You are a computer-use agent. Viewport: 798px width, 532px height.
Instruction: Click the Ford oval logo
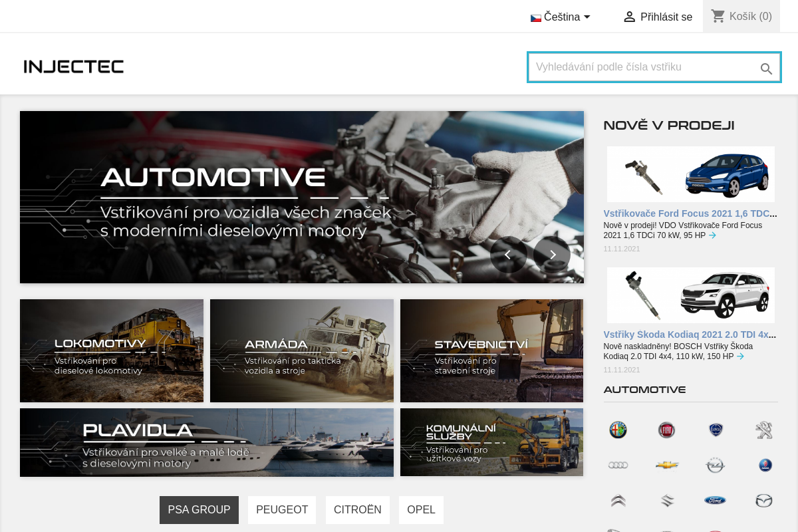tap(715, 500)
